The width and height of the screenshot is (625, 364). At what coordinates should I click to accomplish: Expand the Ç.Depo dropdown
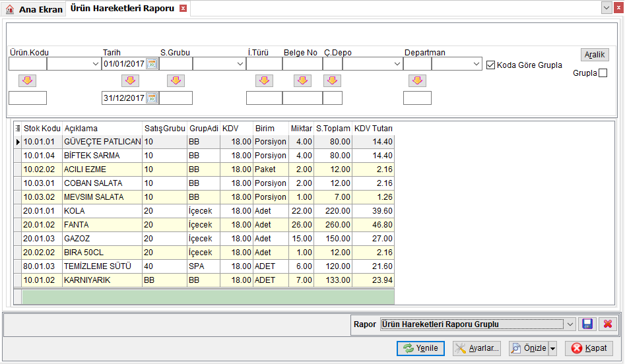click(397, 64)
